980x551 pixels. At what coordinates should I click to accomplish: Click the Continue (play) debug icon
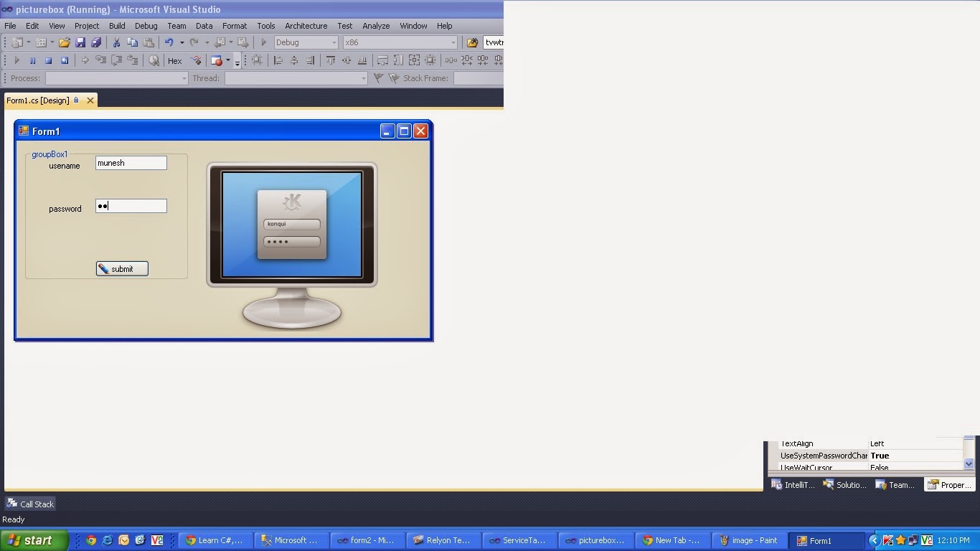coord(17,60)
